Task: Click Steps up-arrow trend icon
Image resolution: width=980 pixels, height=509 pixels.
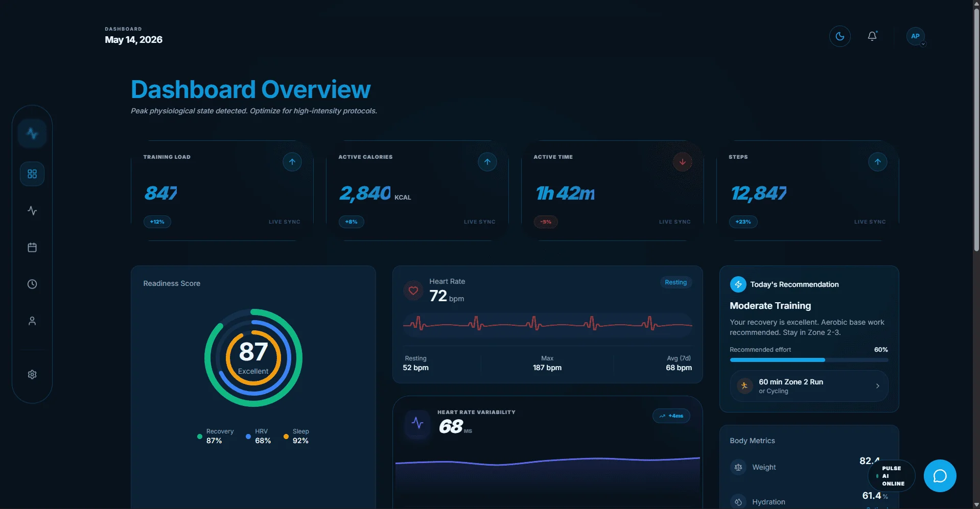Action: click(x=878, y=162)
